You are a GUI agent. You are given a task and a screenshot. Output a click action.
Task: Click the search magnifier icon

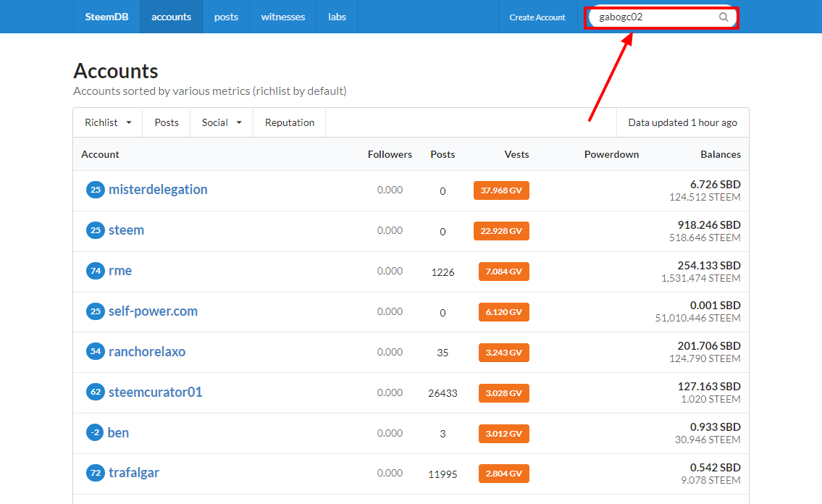pos(724,17)
